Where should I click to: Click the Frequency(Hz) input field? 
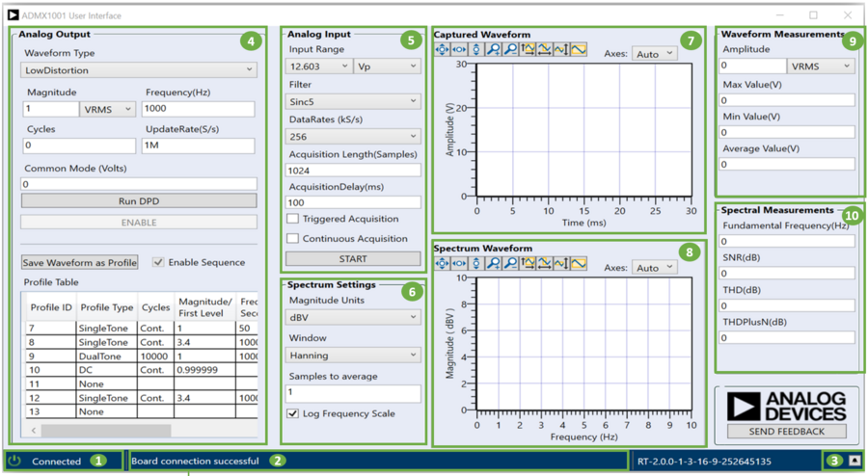198,109
